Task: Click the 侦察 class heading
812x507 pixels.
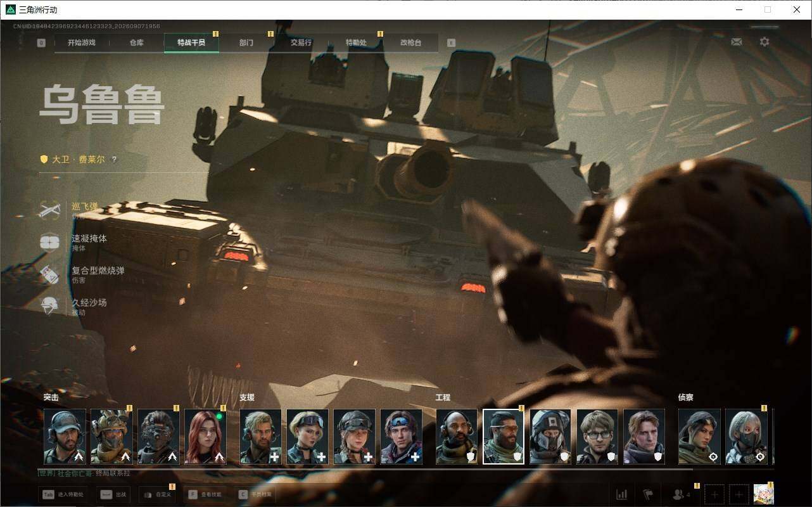Action: point(685,397)
